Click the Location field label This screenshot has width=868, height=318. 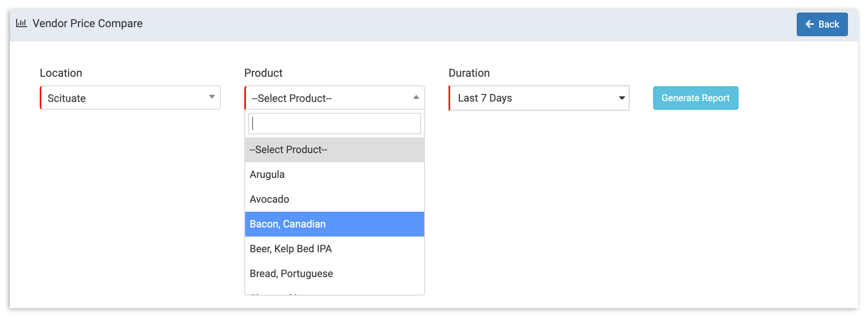coord(61,73)
